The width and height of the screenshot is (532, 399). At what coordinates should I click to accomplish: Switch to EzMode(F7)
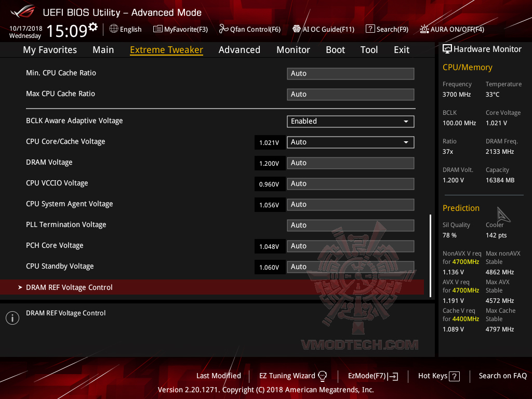[x=373, y=376]
